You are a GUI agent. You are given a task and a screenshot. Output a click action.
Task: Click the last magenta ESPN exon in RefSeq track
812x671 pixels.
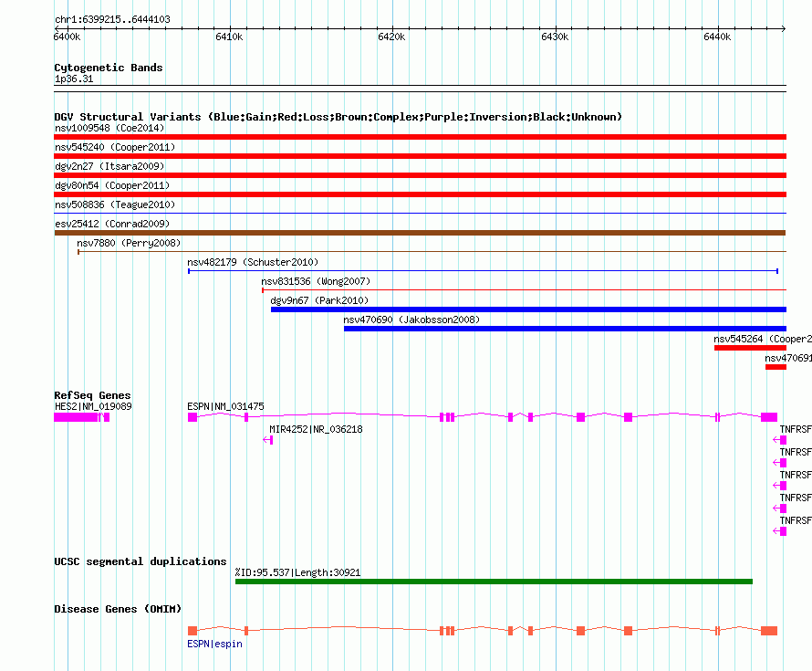(x=769, y=417)
